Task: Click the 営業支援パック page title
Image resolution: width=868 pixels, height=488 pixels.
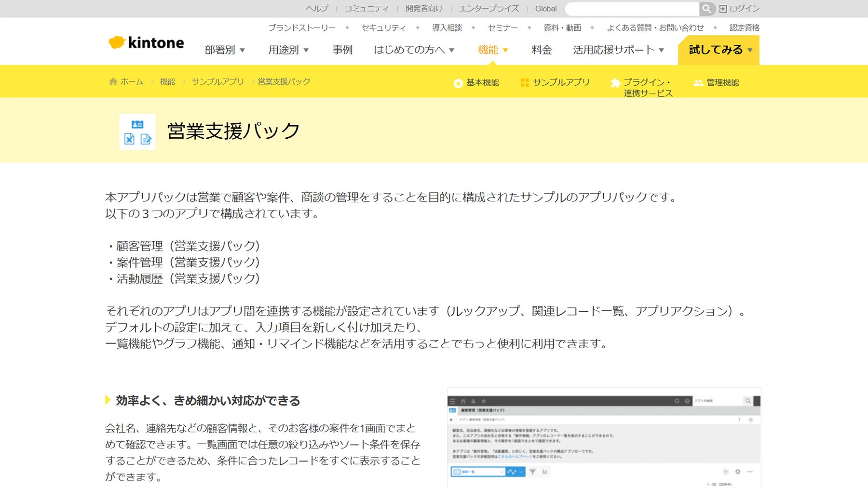Action: 233,131
